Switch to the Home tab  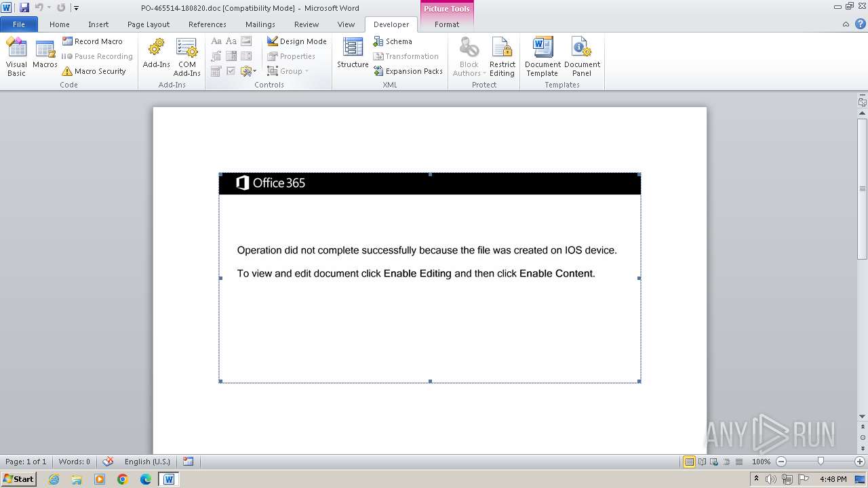[x=60, y=24]
